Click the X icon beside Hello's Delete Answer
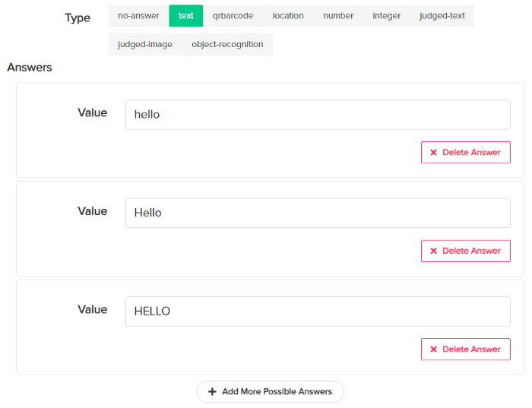This screenshot has width=532, height=408. click(433, 251)
